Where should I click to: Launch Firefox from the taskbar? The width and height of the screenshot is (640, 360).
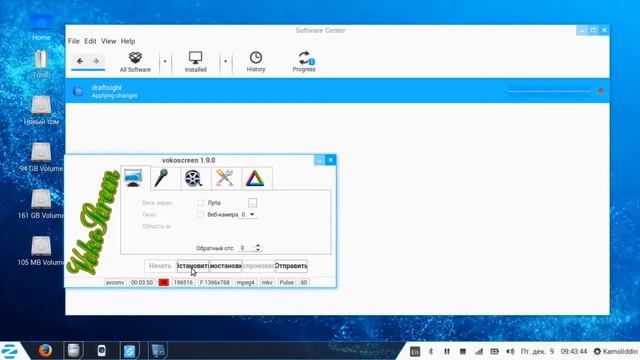pos(45,351)
